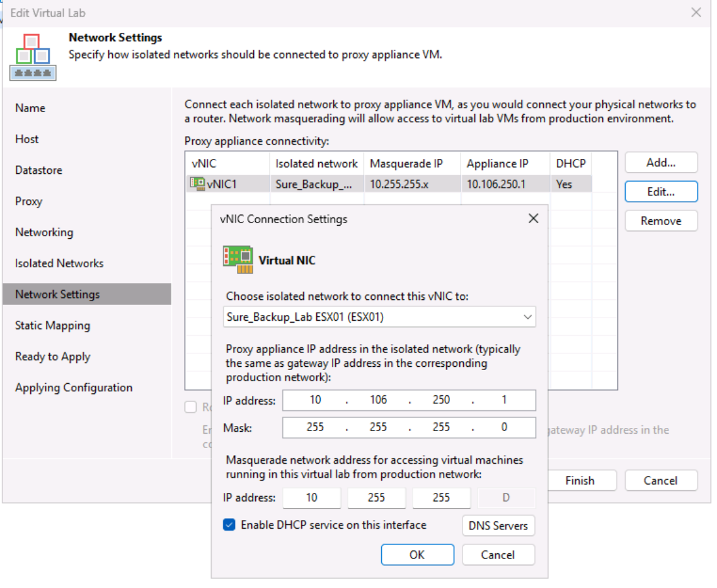This screenshot has height=588, width=717.
Task: Remove the selected vNIC entry
Action: pos(661,221)
